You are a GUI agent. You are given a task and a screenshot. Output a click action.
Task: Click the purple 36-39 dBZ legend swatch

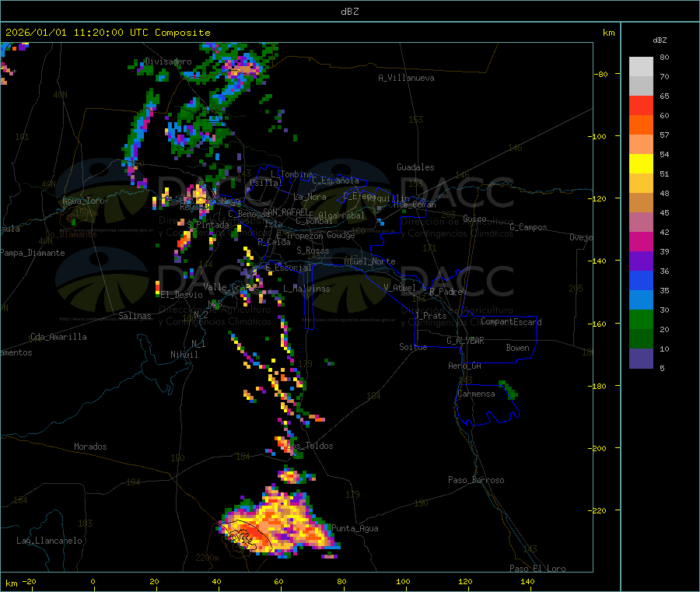pos(641,261)
